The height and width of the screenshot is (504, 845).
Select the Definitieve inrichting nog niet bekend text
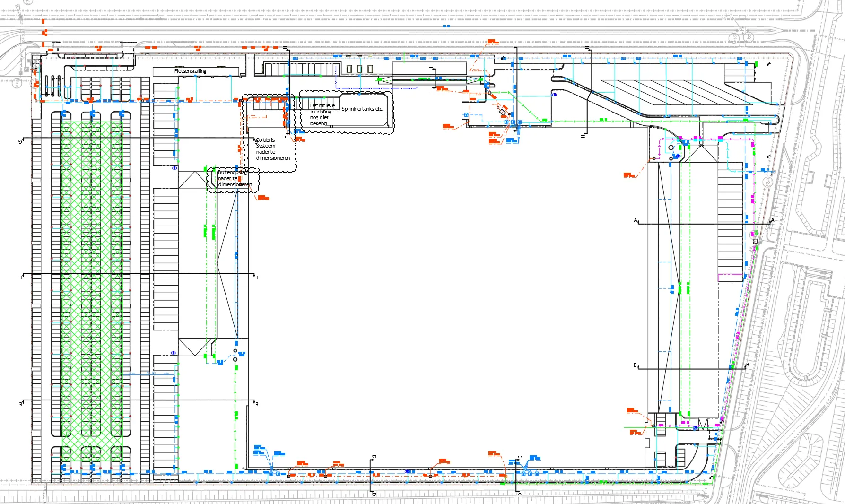click(322, 114)
